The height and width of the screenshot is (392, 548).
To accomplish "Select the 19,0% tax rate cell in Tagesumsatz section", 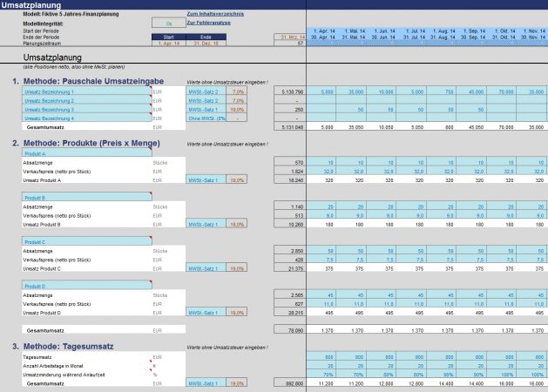I will point(237,382).
